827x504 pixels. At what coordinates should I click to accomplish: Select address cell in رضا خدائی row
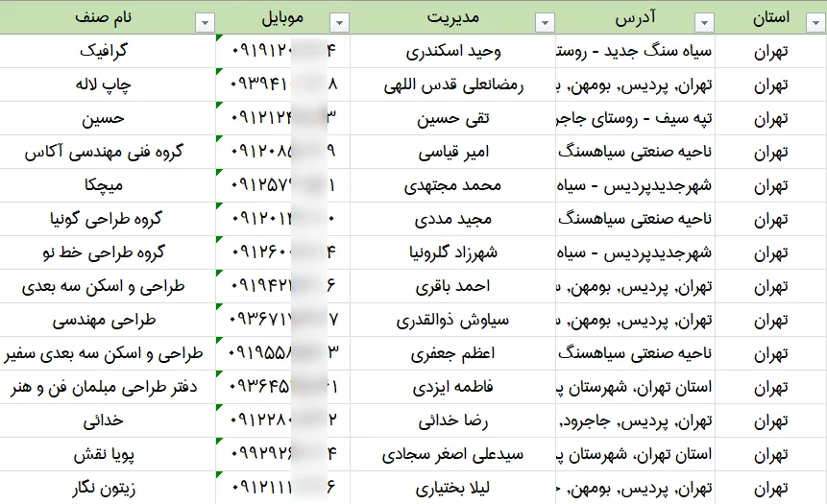(636, 420)
